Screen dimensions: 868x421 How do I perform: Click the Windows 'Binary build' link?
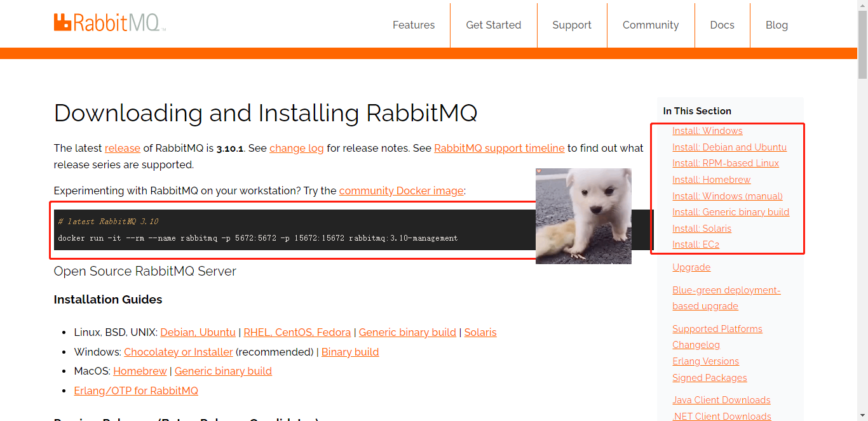(x=350, y=352)
